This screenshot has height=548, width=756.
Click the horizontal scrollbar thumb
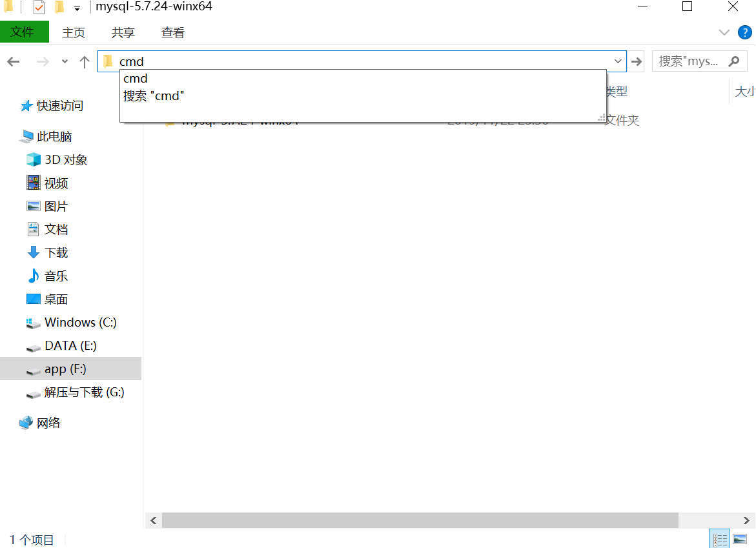point(420,520)
